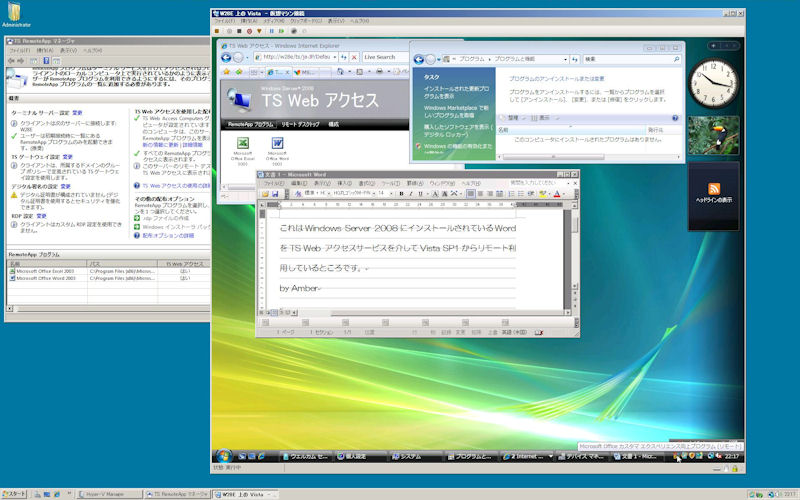Viewport: 800px width, 500px height.
Task: Open Word's 挿入 menu
Action: 344,183
